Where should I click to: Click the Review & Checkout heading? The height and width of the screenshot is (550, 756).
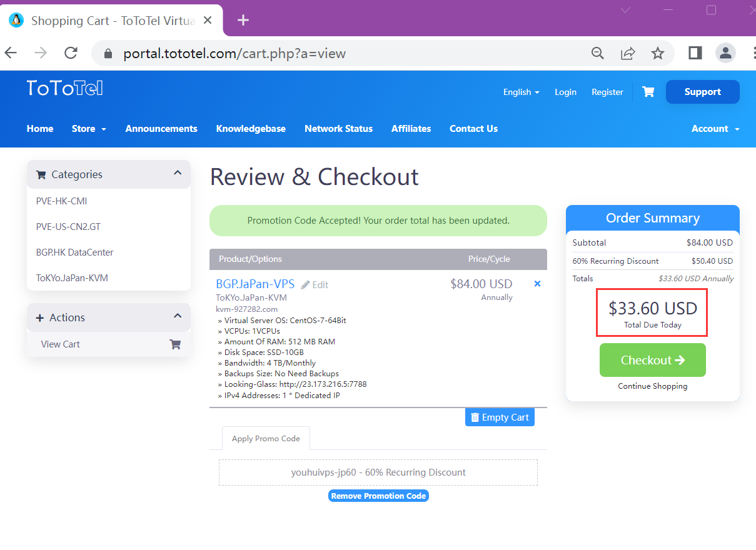tap(315, 177)
